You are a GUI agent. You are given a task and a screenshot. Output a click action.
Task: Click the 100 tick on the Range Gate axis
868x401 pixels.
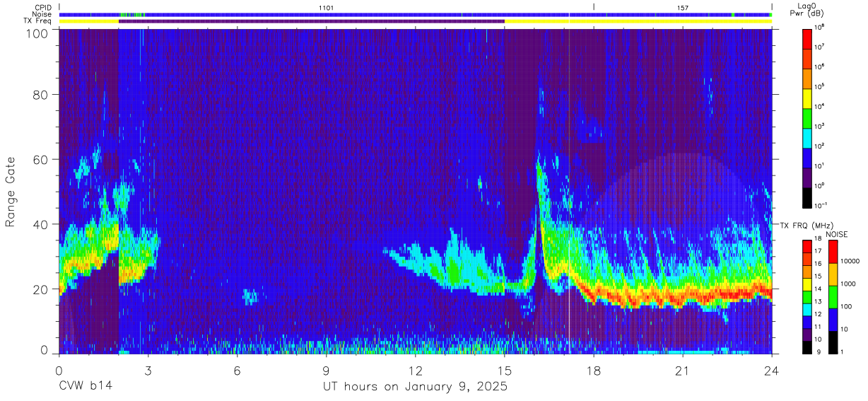[37, 33]
